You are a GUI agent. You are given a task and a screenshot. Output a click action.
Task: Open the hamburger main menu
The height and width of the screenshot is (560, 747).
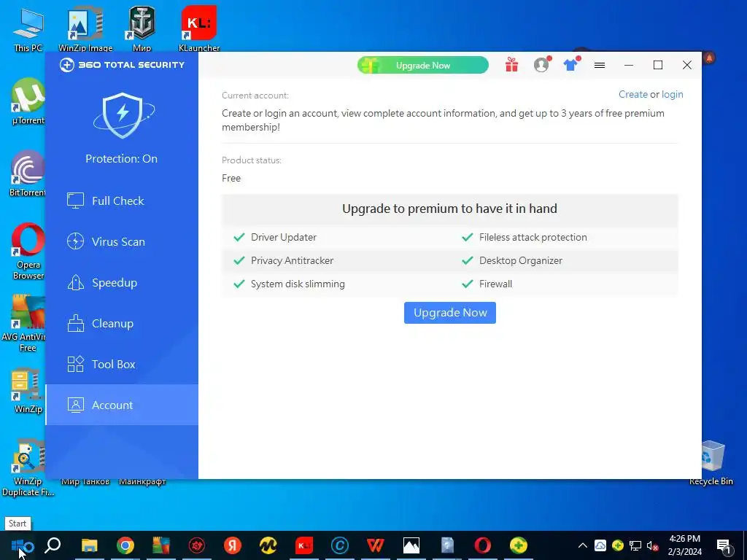[x=600, y=65]
